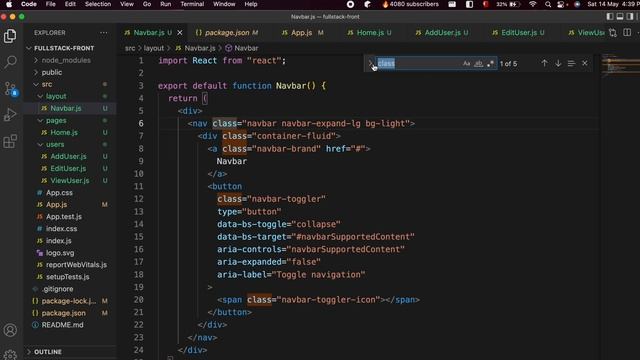Open the Go menu
This screenshot has width=640, height=360.
click(x=147, y=4)
